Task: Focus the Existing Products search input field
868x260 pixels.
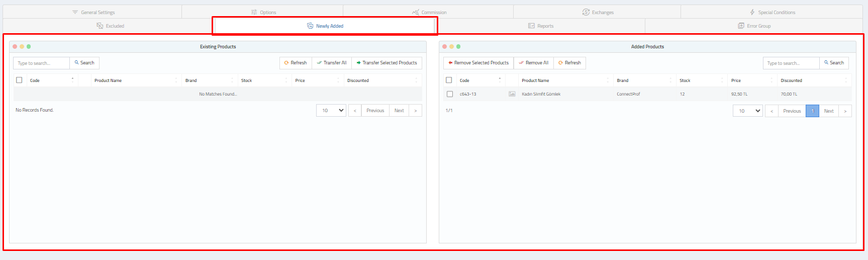Action: (41, 63)
